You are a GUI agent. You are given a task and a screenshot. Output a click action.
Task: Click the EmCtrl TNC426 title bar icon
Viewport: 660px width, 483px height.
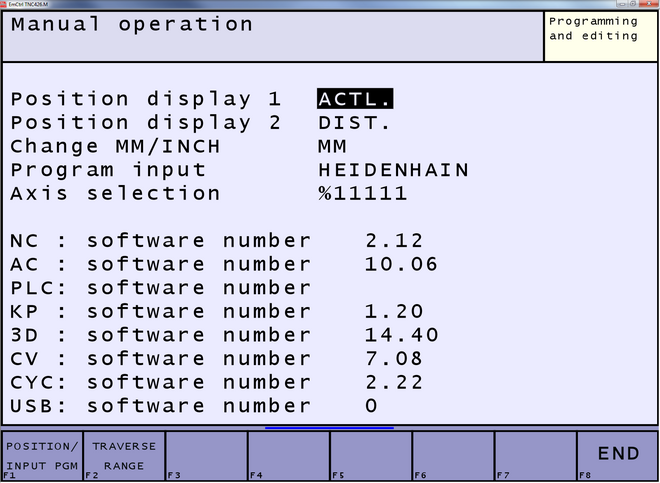pyautogui.click(x=6, y=4)
